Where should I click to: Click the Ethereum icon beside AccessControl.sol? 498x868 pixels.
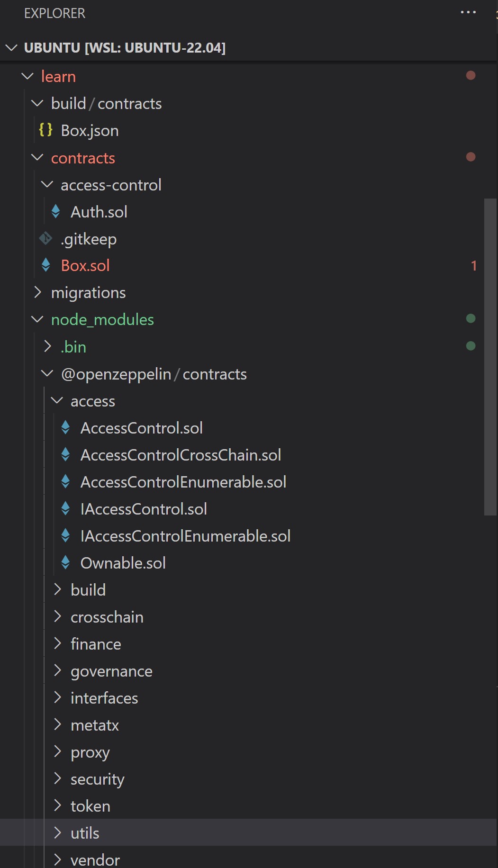tap(65, 427)
